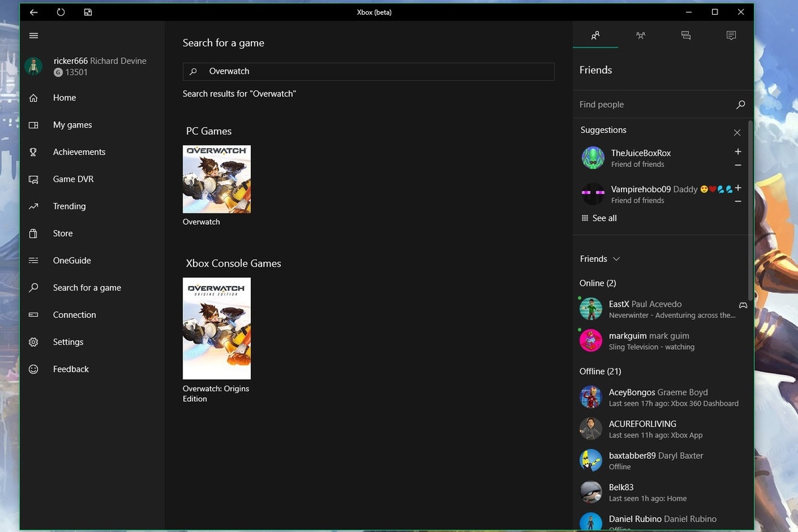This screenshot has height=532, width=798.
Task: Switch to the Friends tab icon
Action: coord(596,35)
